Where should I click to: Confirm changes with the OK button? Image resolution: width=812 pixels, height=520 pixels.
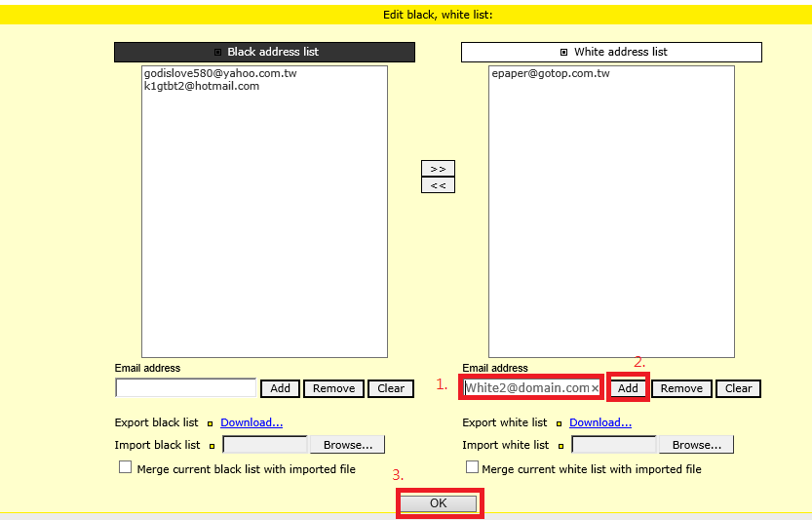coord(438,503)
